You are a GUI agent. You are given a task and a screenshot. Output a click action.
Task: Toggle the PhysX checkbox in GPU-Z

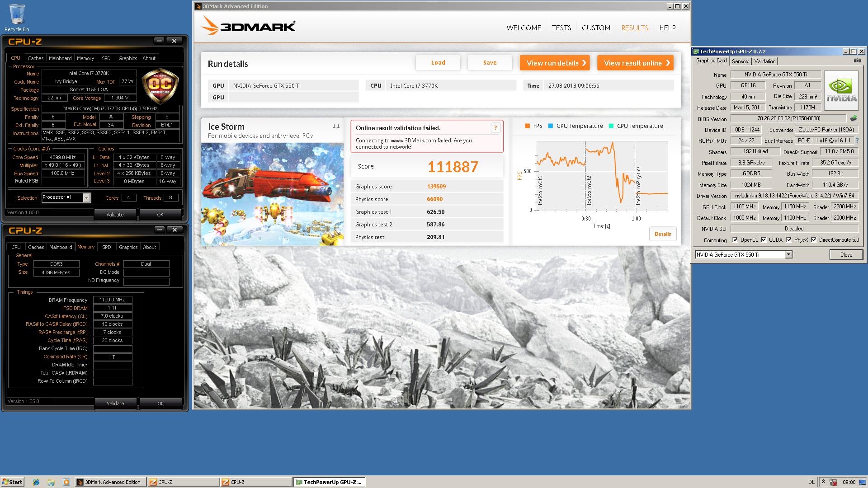[789, 240]
